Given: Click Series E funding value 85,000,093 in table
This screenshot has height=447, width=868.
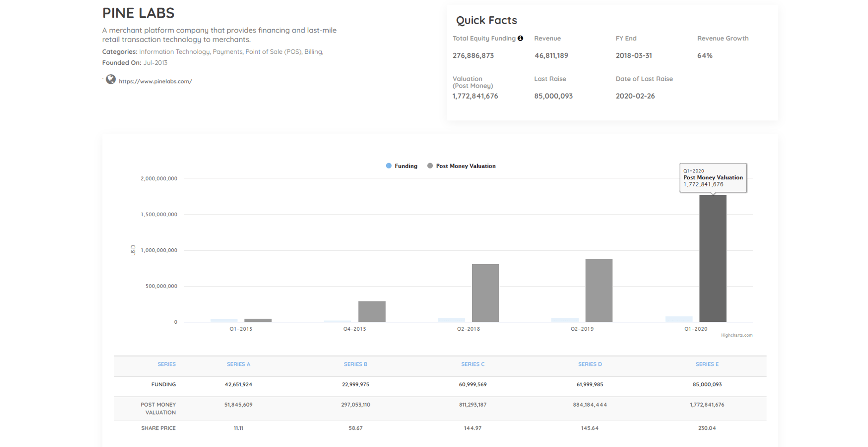Looking at the screenshot, I should (707, 384).
